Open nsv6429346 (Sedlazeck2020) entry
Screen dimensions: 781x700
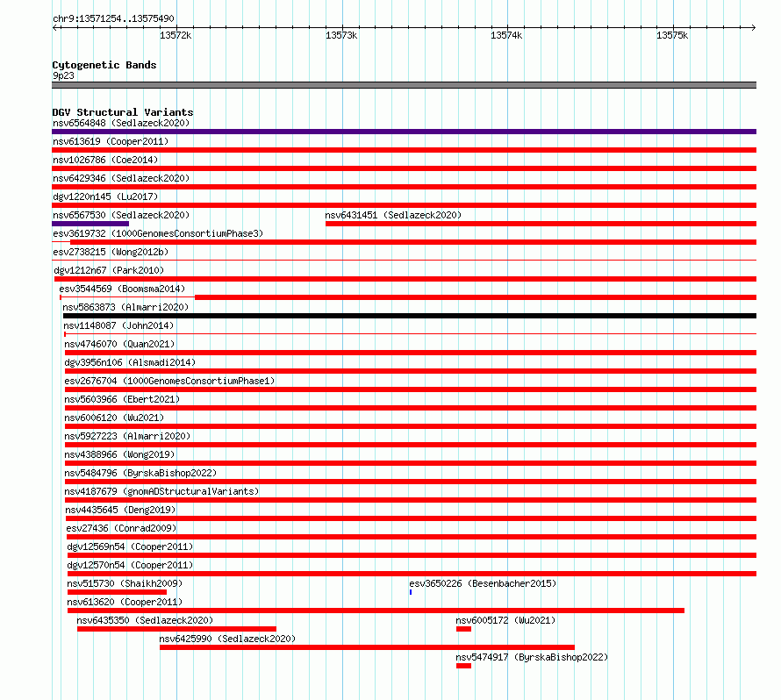(121, 178)
